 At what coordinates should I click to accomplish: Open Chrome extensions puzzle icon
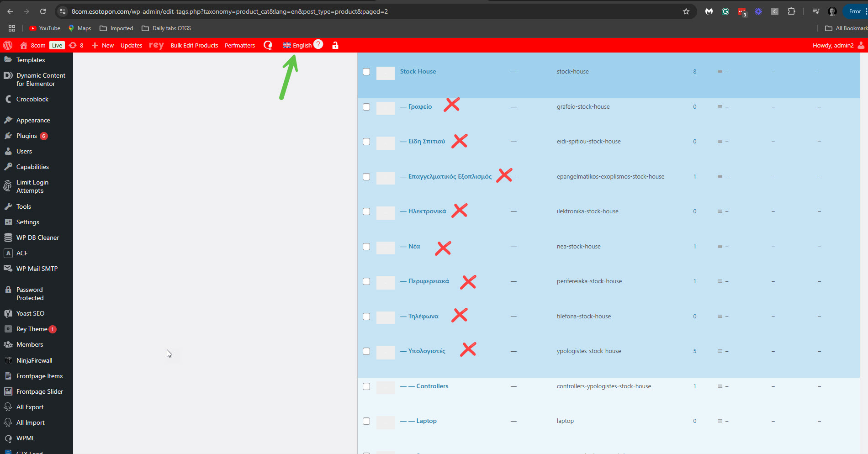792,11
